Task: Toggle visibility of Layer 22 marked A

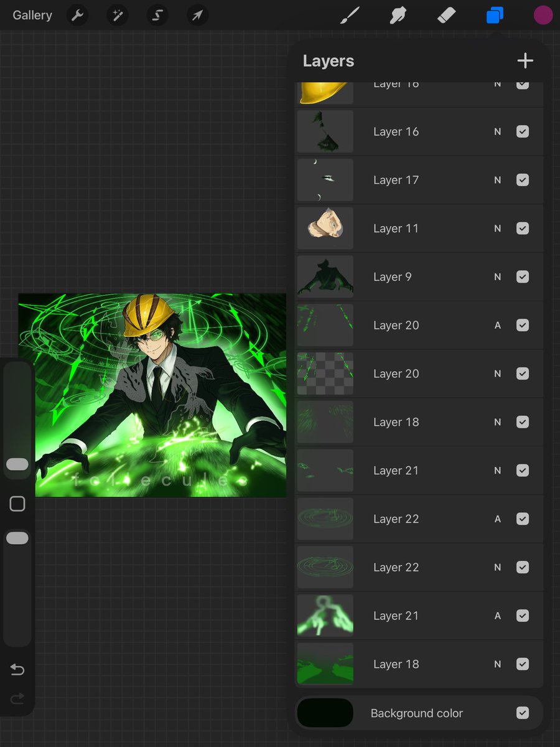Action: pos(523,519)
